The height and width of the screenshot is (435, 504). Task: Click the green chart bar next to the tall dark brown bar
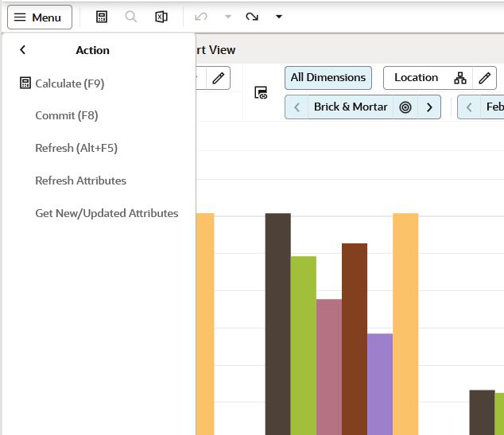(304, 346)
